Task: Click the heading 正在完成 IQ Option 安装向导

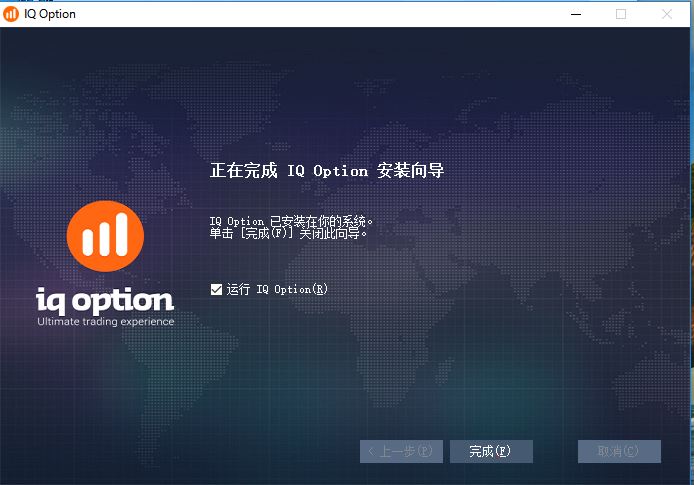Action: (x=327, y=170)
